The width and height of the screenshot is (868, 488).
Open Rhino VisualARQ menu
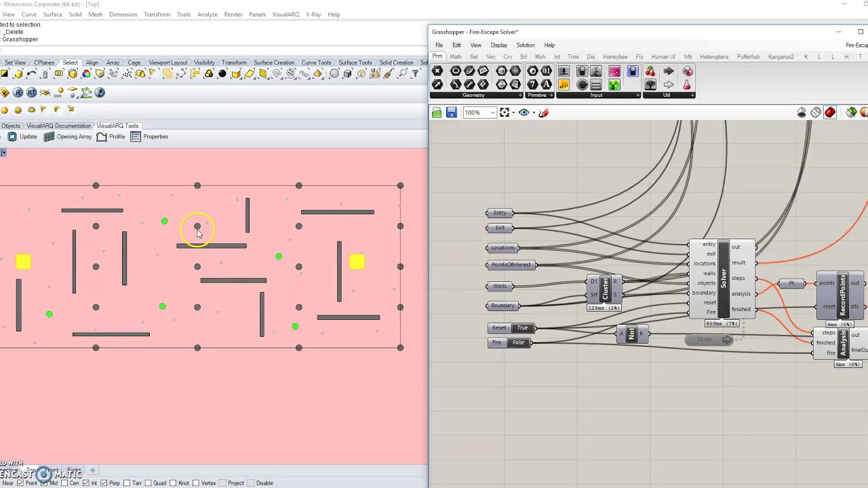pos(285,14)
